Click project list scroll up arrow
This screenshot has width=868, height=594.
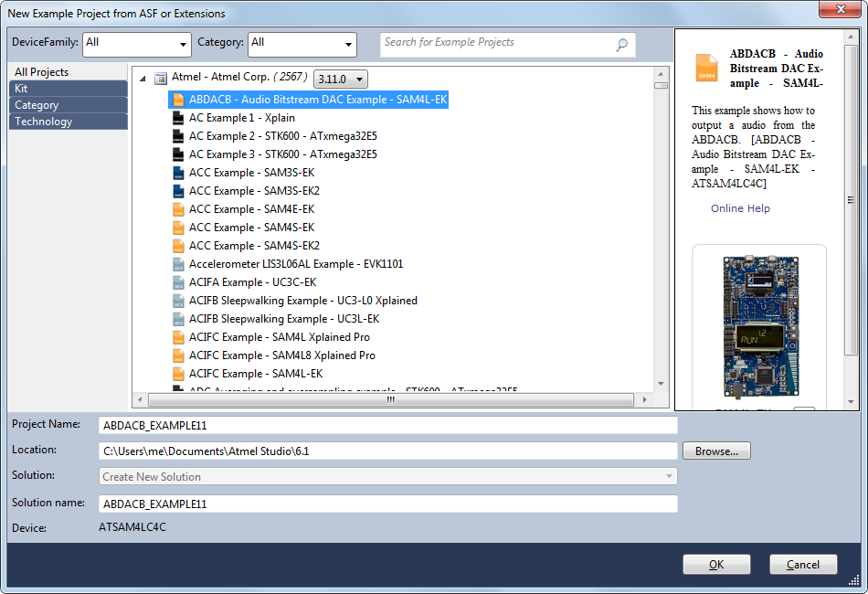pyautogui.click(x=661, y=74)
